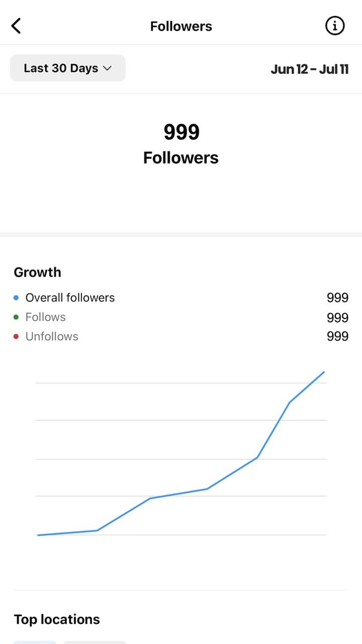Tap the highest point on the growth chart
The width and height of the screenshot is (362, 644).
pos(324,372)
